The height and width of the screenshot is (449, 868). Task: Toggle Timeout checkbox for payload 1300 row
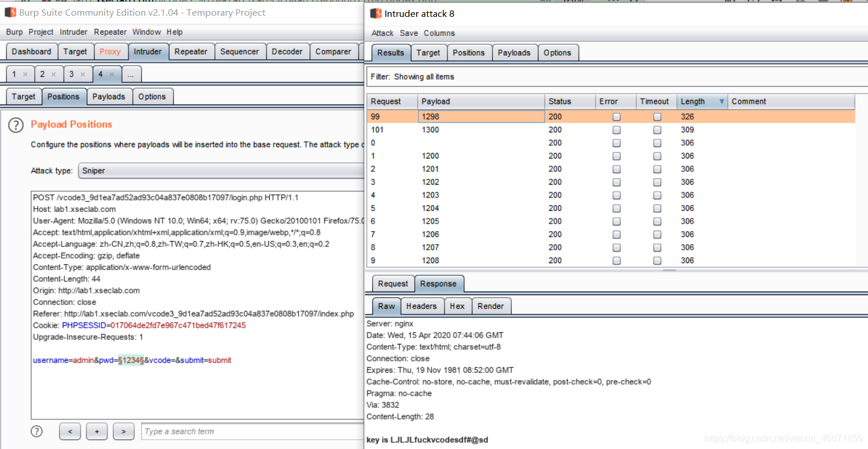click(x=657, y=130)
